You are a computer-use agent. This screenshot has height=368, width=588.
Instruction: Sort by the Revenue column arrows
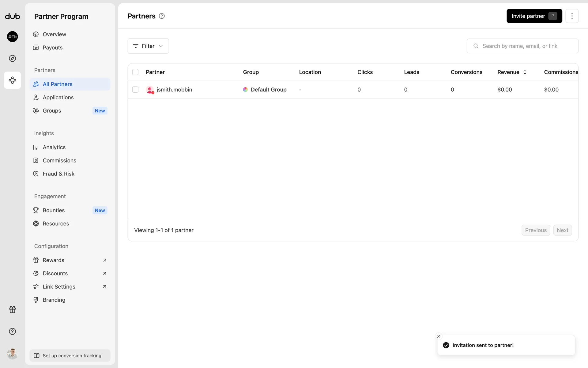tap(525, 72)
